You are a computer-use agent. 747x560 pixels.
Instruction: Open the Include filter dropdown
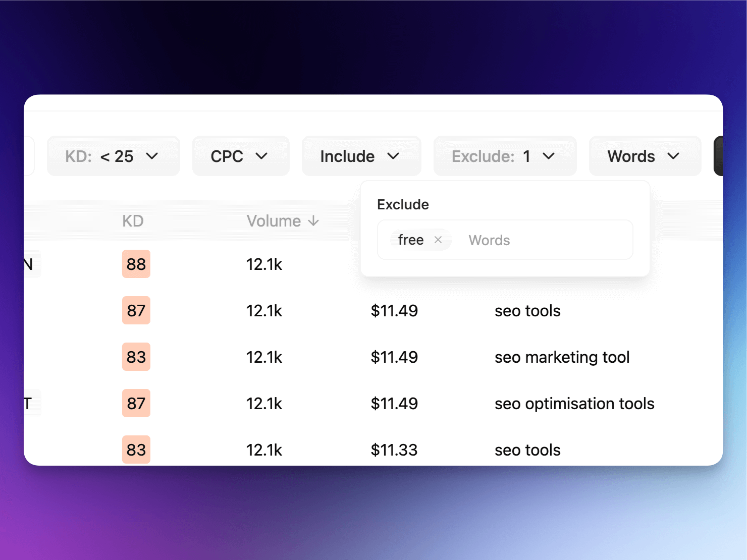click(x=361, y=156)
